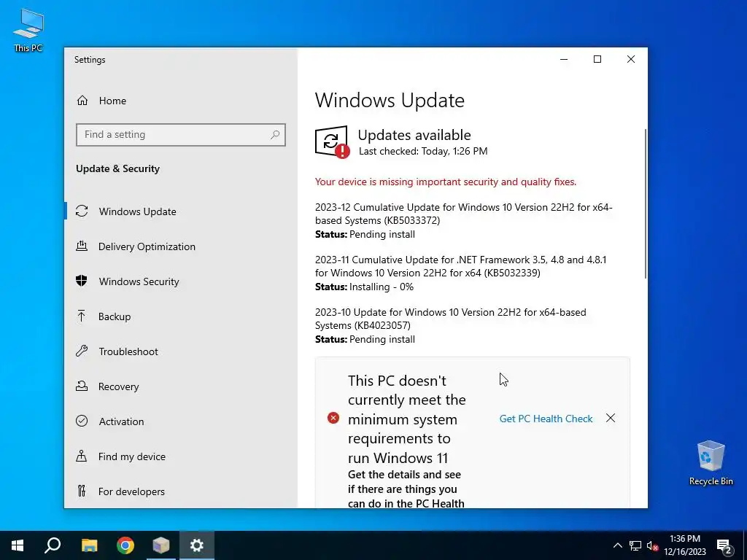Click the Windows Update sync arrows icon
Image resolution: width=747 pixels, height=560 pixels.
(x=82, y=211)
